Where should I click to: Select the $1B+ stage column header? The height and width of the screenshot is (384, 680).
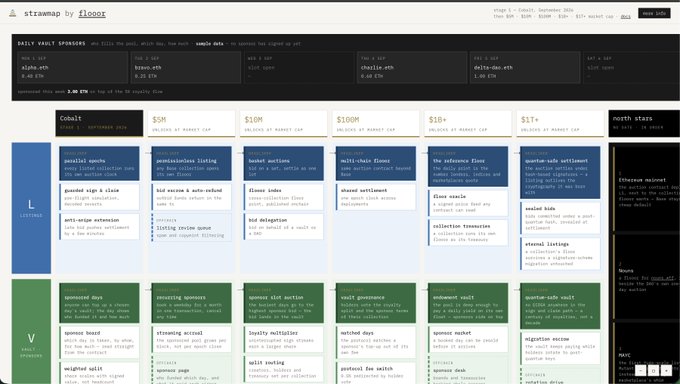click(468, 123)
